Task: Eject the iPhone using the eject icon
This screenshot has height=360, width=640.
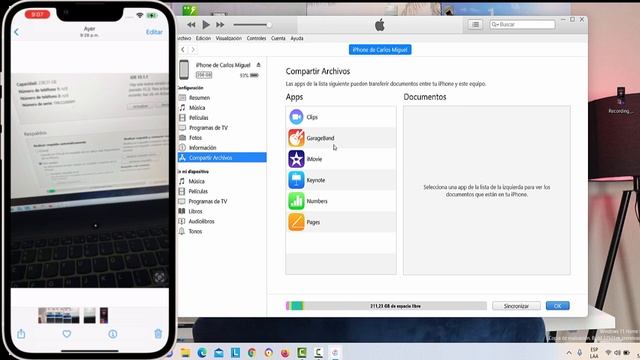Action: click(258, 65)
